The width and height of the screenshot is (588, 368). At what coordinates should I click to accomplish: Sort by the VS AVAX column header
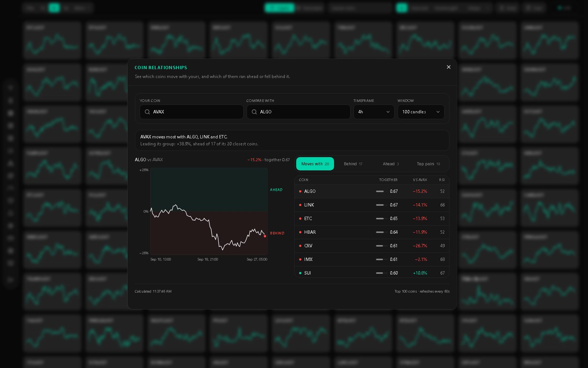(420, 180)
